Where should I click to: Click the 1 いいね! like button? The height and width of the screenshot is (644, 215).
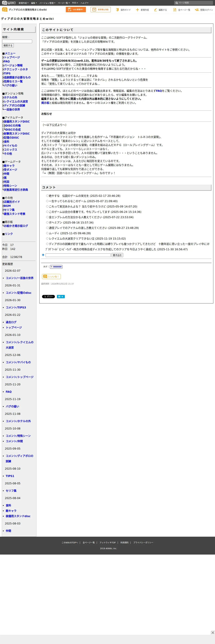click(x=51, y=277)
